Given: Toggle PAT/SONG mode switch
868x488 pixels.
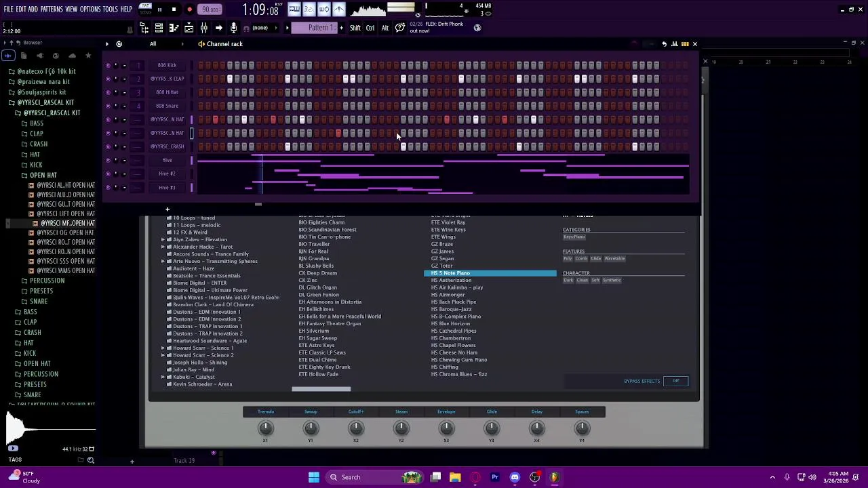Looking at the screenshot, I should [145, 9].
